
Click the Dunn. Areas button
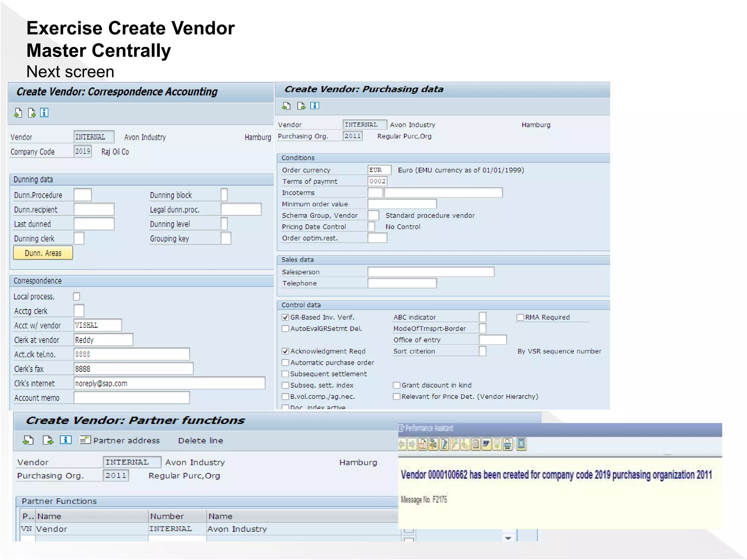(x=43, y=253)
